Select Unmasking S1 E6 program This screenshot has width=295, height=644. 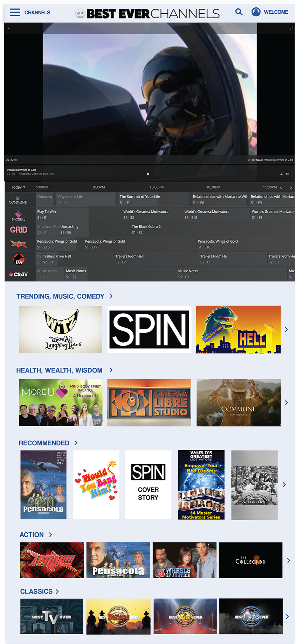(74, 229)
